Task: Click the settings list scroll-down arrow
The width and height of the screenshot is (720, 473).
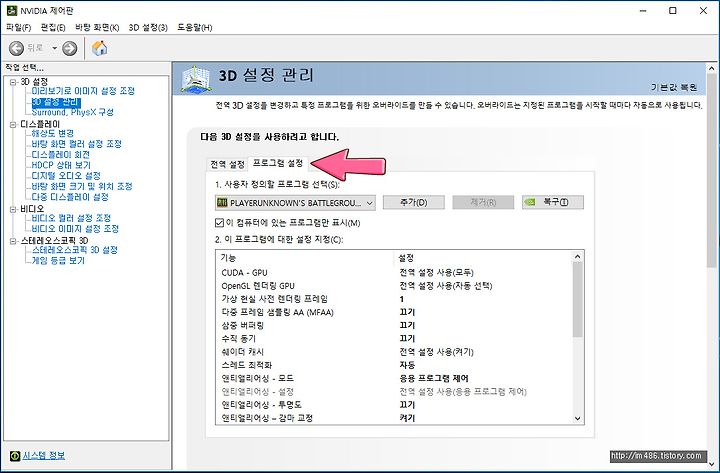Action: 578,418
